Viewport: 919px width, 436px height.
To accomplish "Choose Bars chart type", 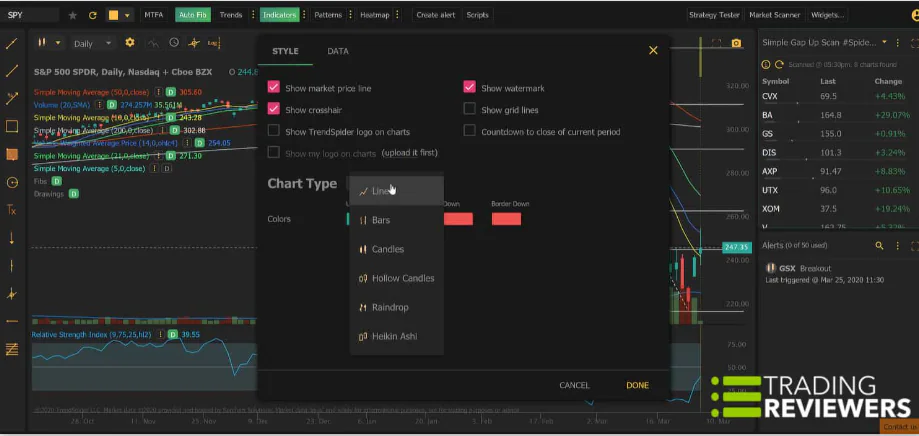I will tap(396, 220).
